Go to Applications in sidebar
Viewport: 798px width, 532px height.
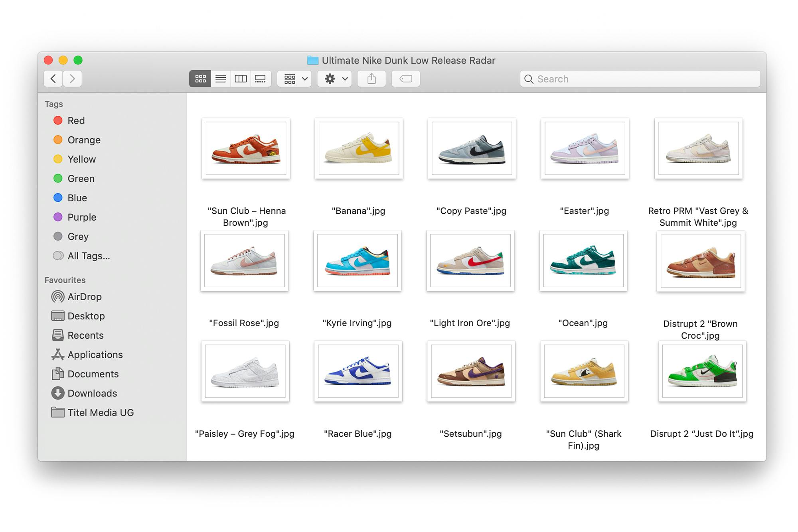pyautogui.click(x=95, y=355)
